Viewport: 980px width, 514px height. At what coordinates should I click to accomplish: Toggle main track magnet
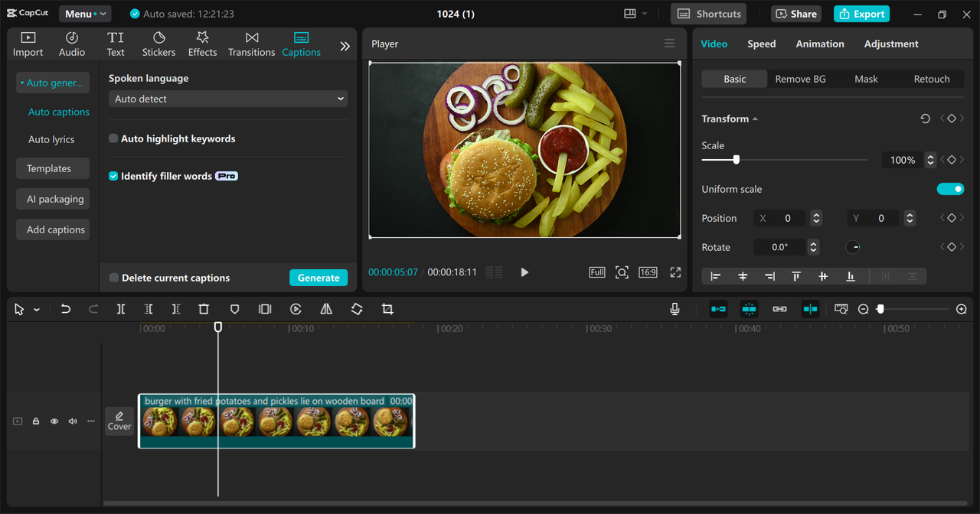point(718,309)
